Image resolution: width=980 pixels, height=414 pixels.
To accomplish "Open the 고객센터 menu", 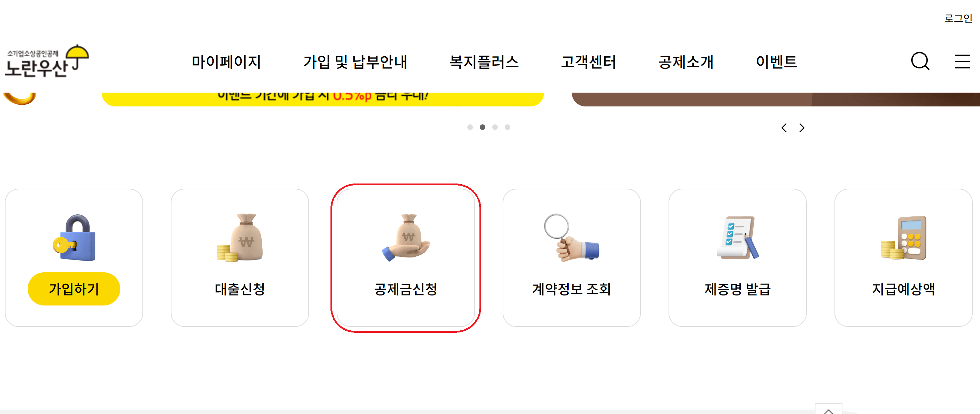I will click(x=589, y=63).
